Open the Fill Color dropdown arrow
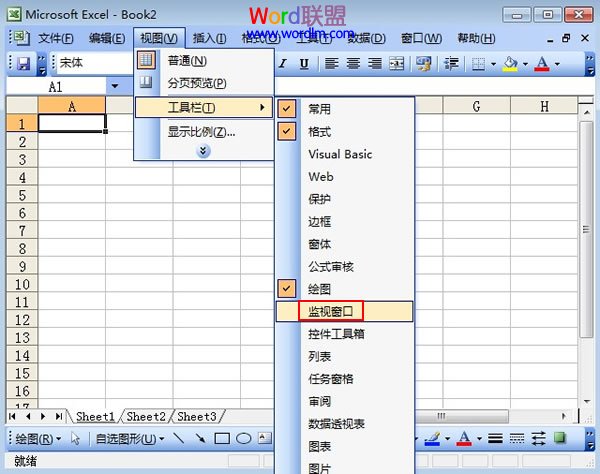Viewport: 600px width, 474px height. 525,64
